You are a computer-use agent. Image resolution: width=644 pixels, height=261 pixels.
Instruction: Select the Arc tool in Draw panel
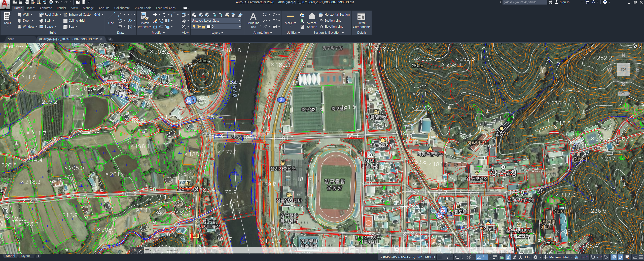click(x=120, y=15)
